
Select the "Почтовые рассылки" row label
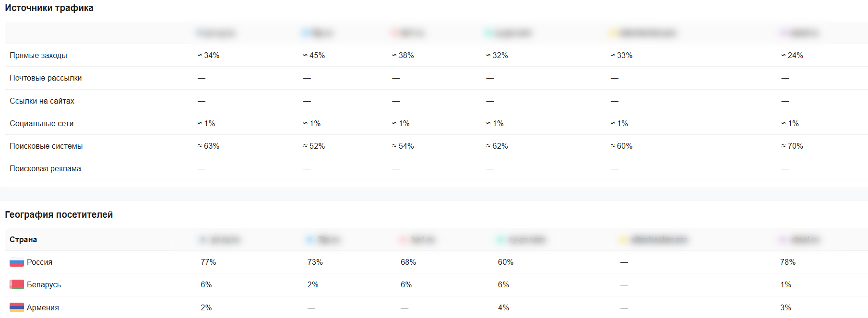pos(46,78)
